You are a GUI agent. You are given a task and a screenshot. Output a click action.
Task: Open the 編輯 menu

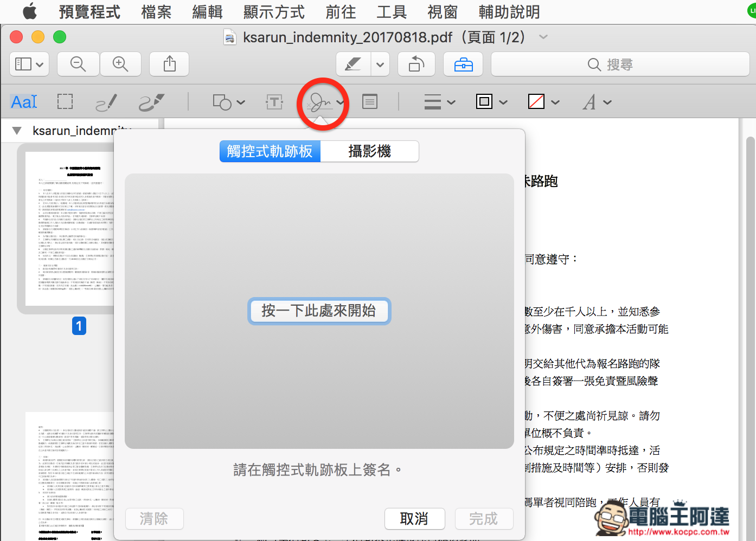(207, 11)
